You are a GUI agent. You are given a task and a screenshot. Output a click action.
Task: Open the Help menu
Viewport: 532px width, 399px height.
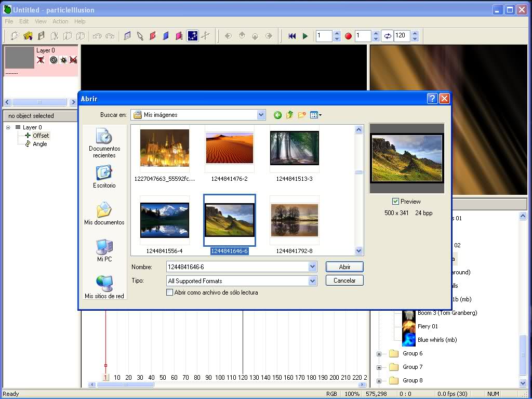click(x=79, y=21)
